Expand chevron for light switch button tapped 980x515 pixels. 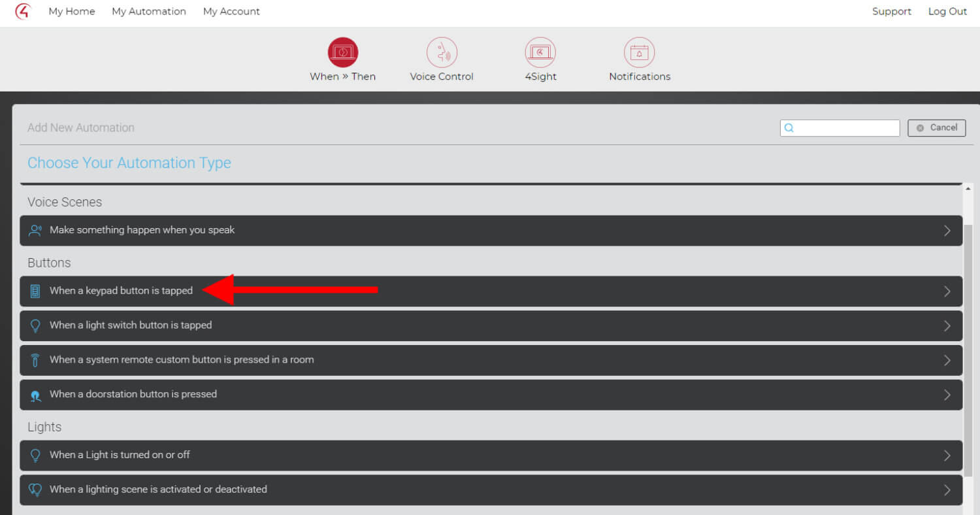pyautogui.click(x=947, y=325)
